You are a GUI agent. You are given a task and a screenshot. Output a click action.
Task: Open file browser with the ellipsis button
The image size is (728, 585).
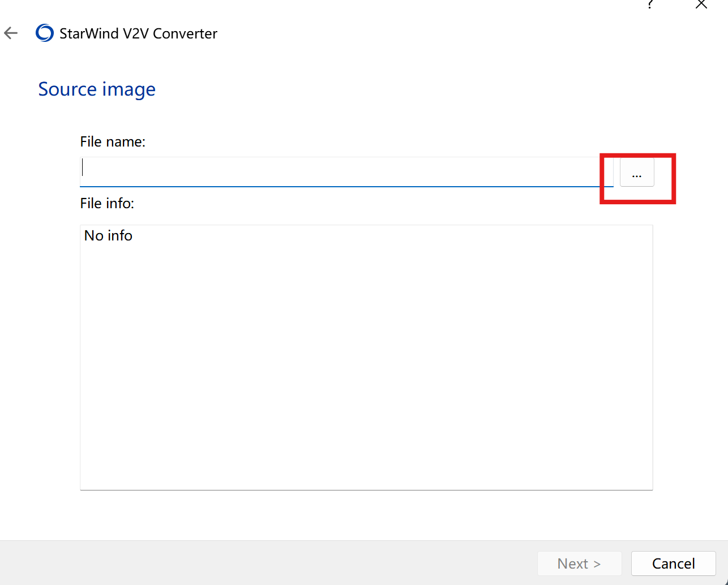(x=637, y=172)
